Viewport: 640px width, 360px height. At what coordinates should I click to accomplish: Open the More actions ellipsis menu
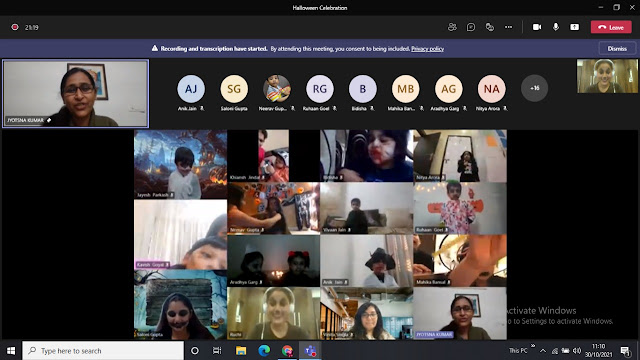(x=508, y=27)
